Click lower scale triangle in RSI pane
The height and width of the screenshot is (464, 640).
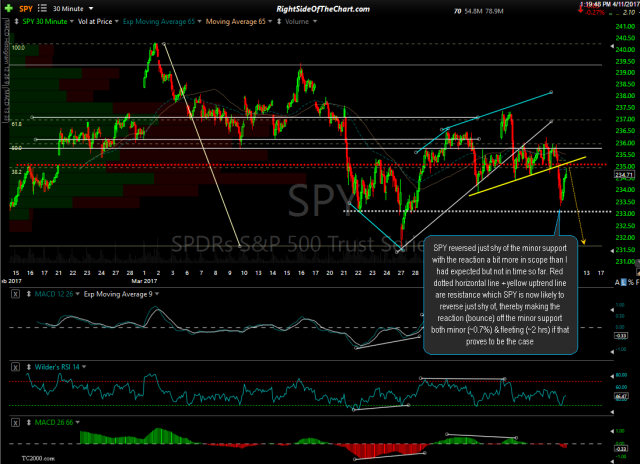coord(612,412)
